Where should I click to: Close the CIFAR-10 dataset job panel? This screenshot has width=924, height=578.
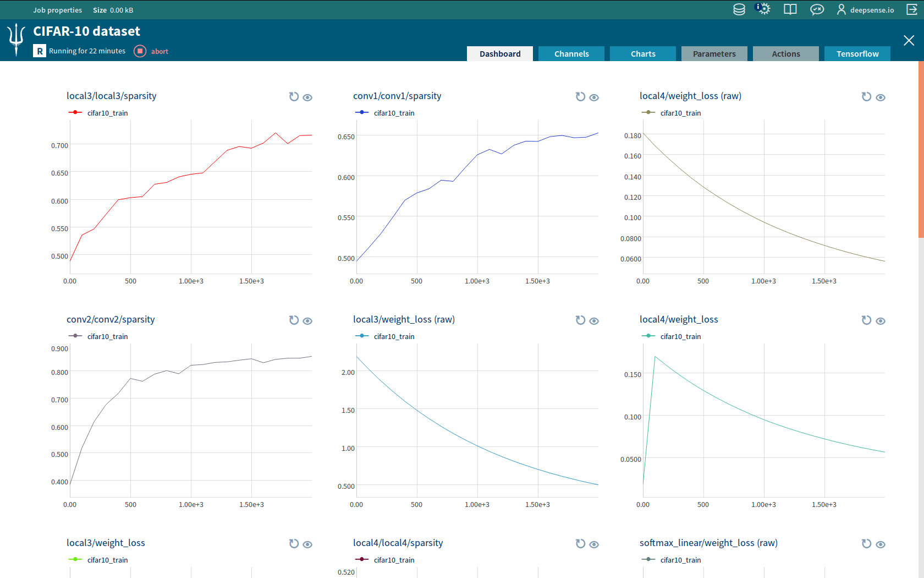coord(909,40)
